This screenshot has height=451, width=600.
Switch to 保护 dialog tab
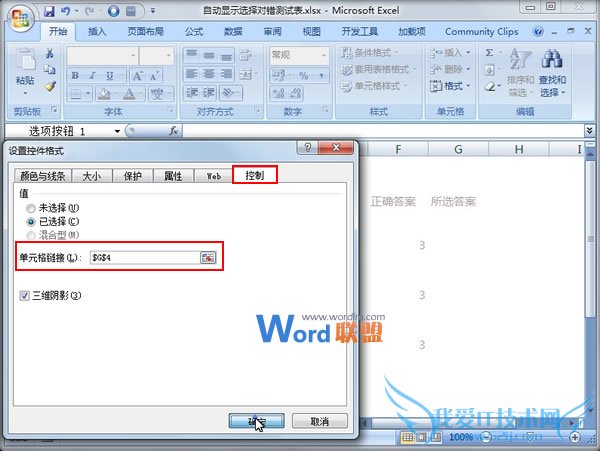tap(132, 176)
